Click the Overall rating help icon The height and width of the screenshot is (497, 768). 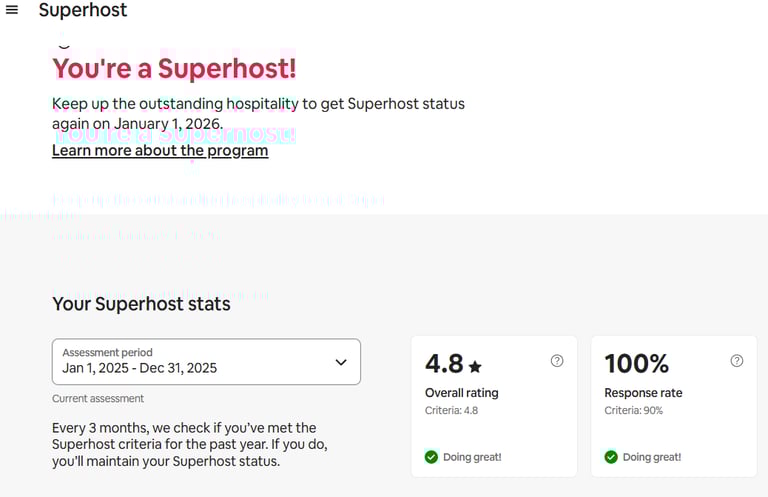click(x=557, y=361)
